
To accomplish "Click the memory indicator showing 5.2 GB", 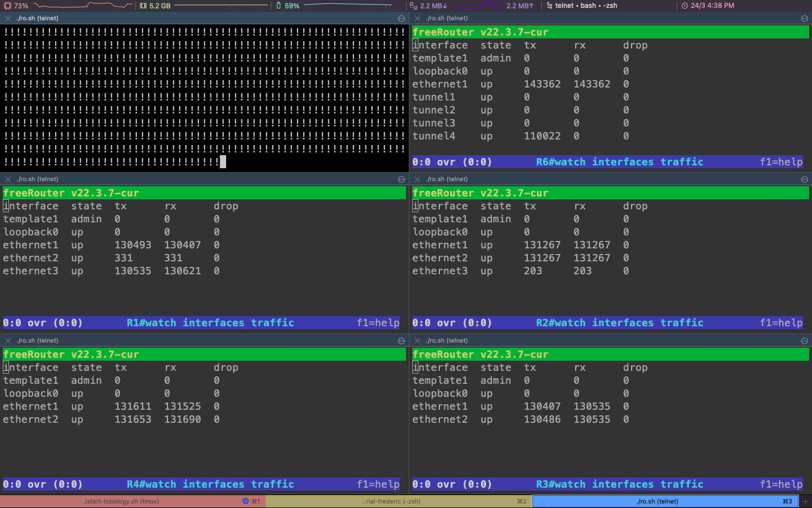I will tap(143, 6).
